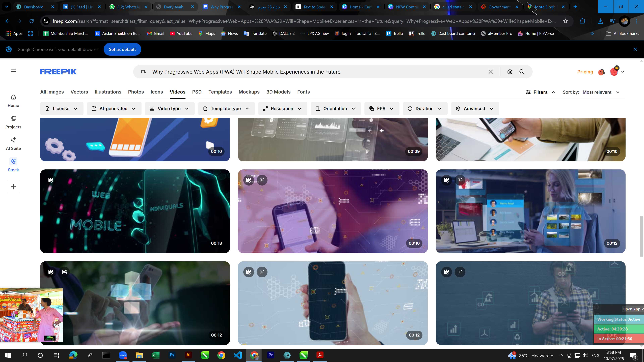Click the page vertical scrollbar
The image size is (644, 362).
(641, 236)
